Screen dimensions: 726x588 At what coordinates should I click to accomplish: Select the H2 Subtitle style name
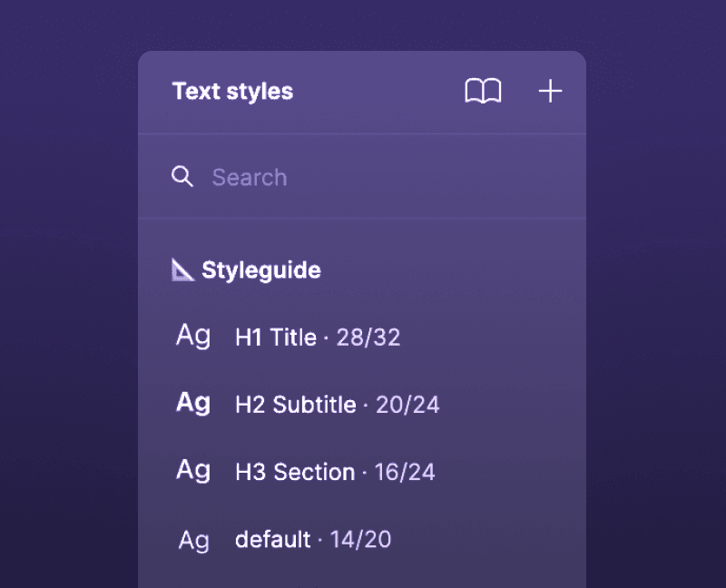point(296,405)
